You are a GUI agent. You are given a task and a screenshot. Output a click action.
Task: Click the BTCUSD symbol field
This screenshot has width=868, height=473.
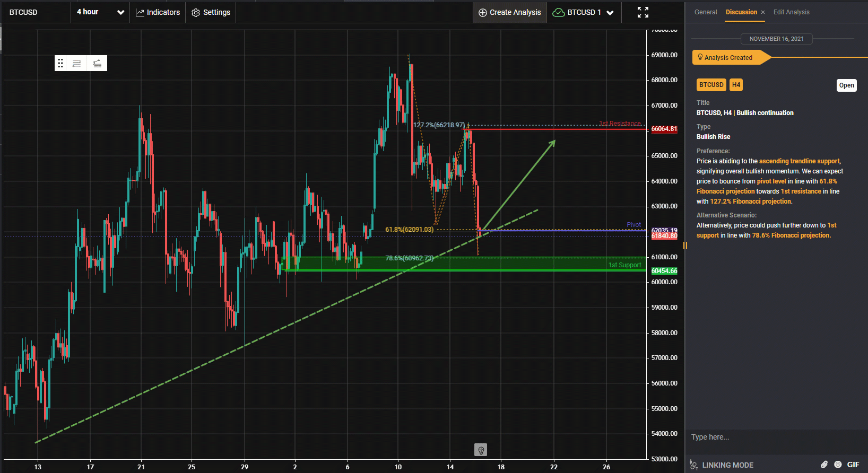point(35,12)
